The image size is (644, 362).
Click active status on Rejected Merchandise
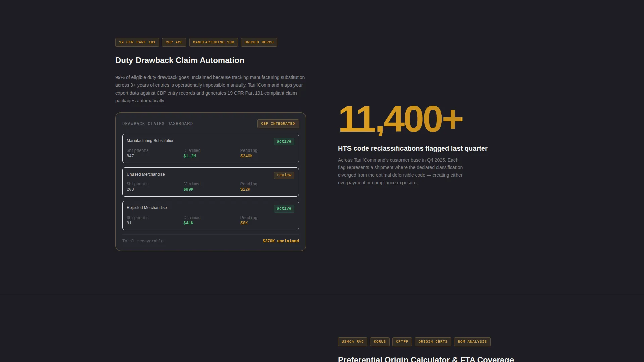coord(284,209)
